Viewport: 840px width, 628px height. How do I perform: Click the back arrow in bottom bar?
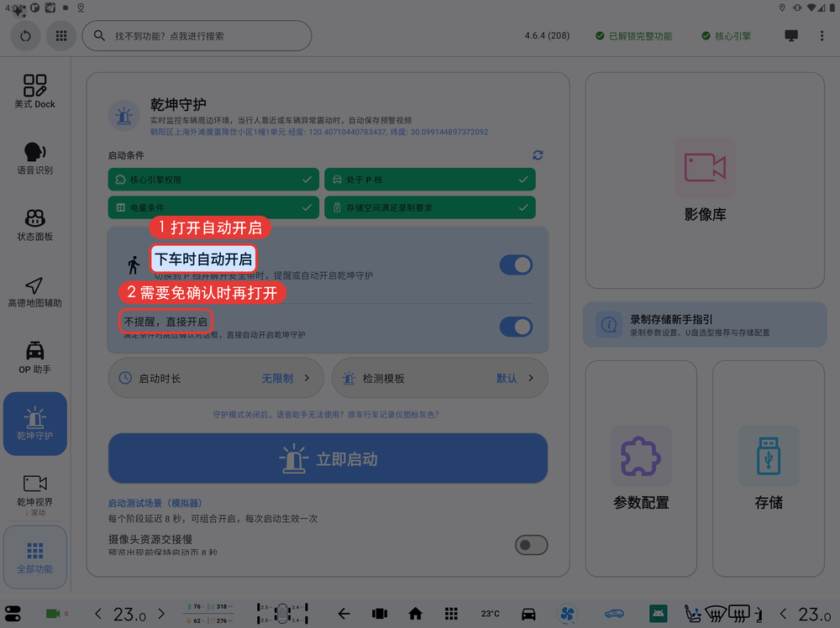[344, 614]
